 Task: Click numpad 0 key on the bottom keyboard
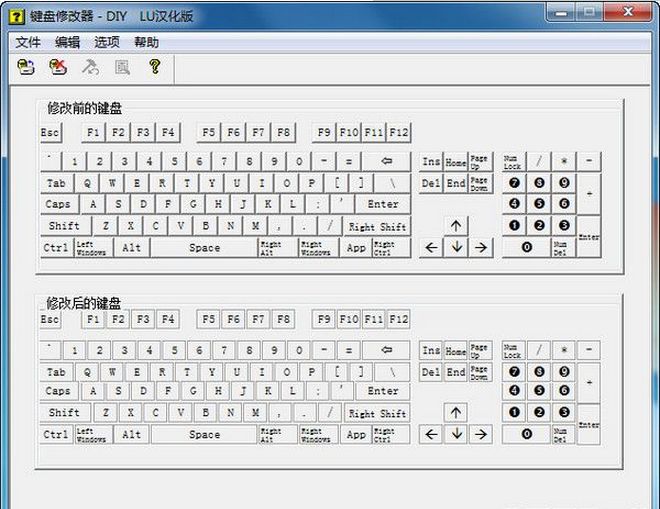tap(525, 435)
